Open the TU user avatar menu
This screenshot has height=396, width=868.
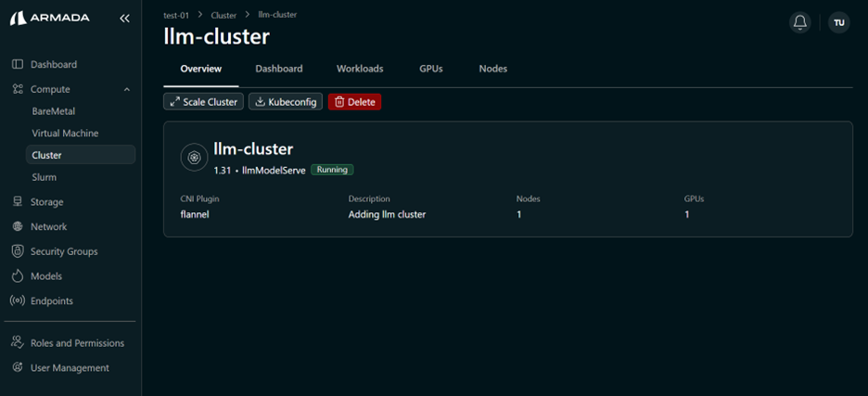[838, 22]
